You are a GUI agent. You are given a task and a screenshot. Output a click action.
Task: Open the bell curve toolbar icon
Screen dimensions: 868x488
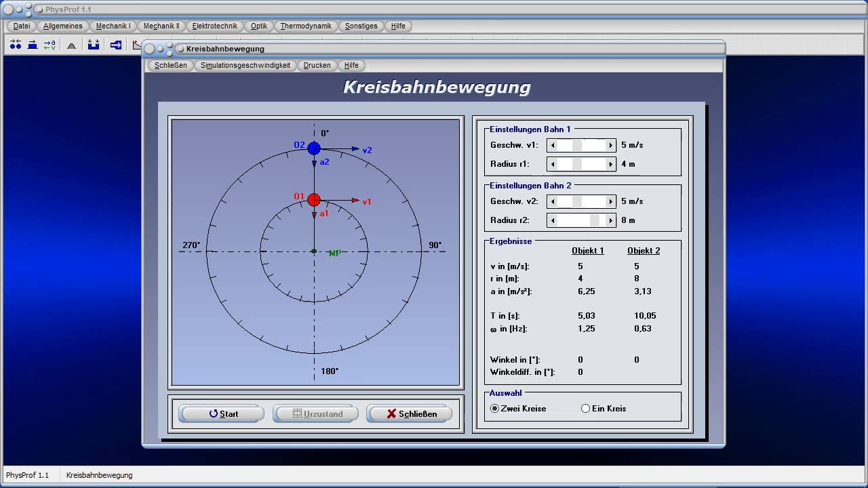(71, 45)
